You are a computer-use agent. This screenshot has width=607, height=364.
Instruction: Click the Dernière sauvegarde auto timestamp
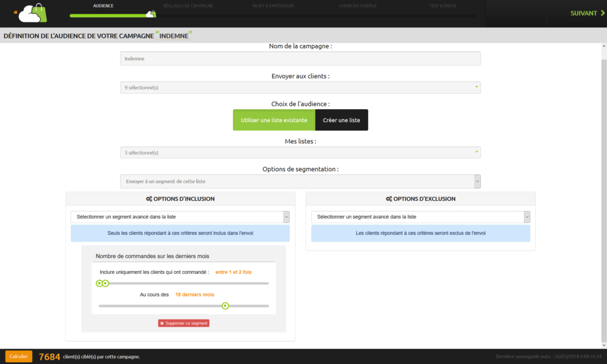tap(548, 357)
